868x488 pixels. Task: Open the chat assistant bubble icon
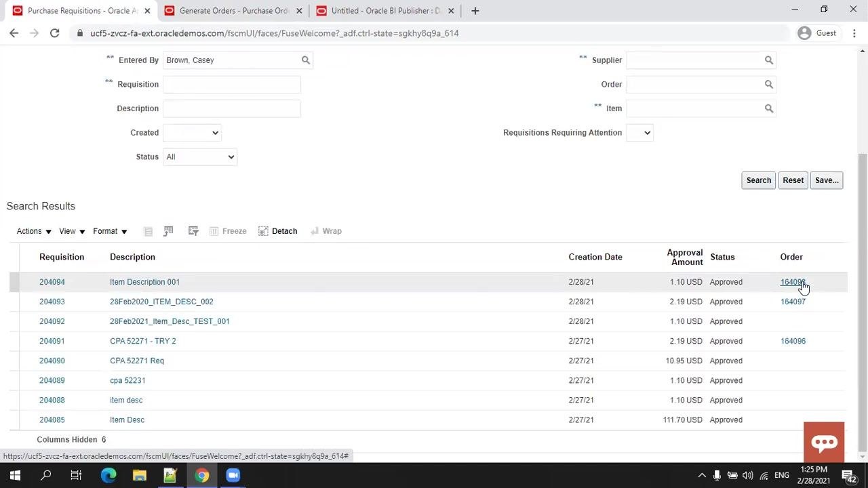coord(824,442)
